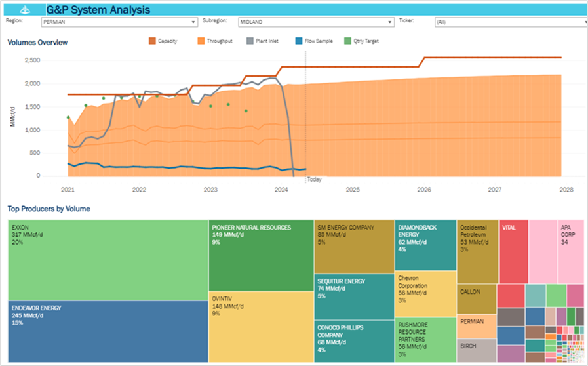The width and height of the screenshot is (588, 366).
Task: Click the G&P System Analysis title
Action: coord(98,10)
